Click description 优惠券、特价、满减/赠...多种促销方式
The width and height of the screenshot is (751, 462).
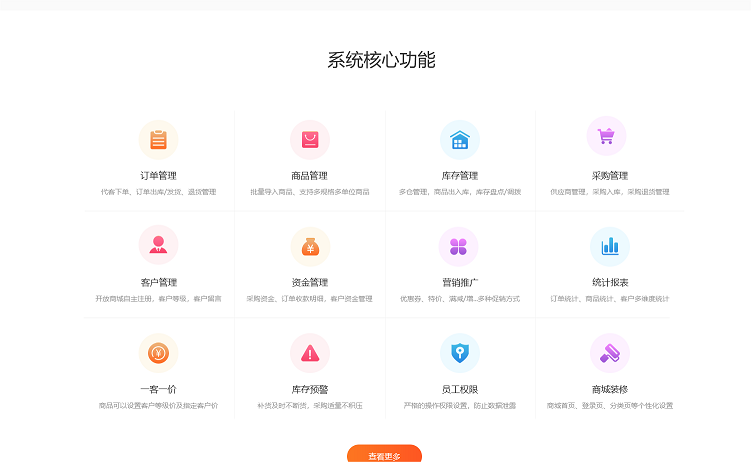click(460, 299)
